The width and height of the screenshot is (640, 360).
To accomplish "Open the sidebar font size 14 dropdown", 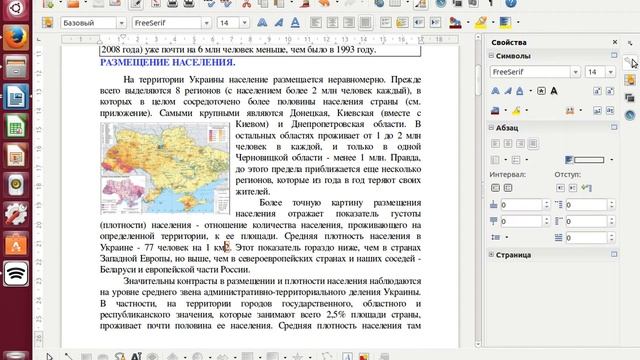I will click(x=610, y=72).
